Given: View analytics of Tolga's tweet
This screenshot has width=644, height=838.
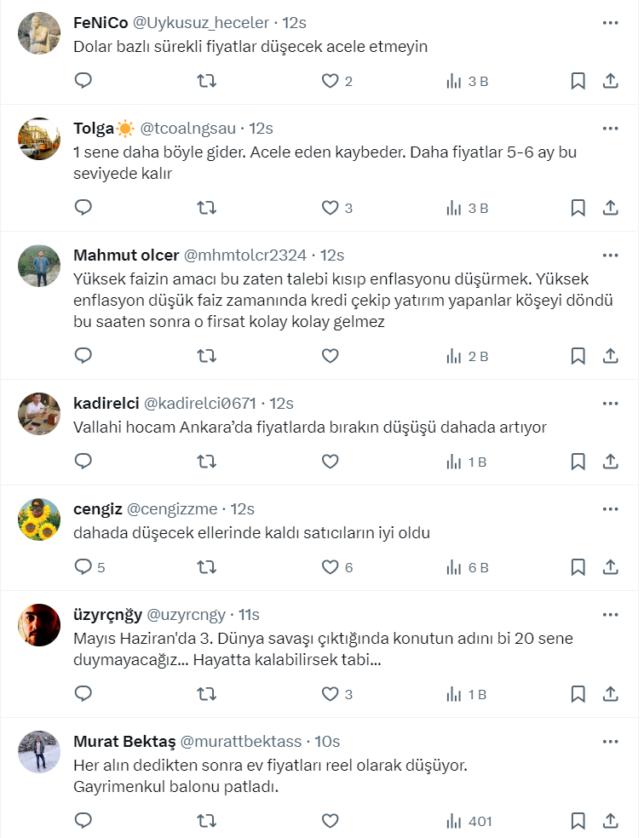Looking at the screenshot, I should [x=467, y=208].
